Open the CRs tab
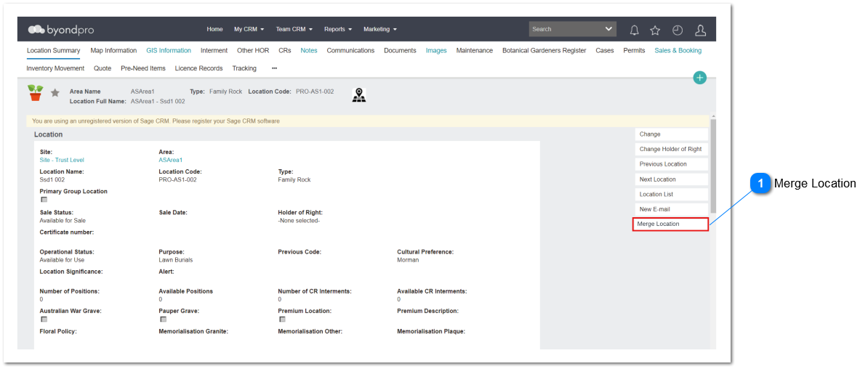Image resolution: width=868 pixels, height=369 pixels. tap(285, 50)
